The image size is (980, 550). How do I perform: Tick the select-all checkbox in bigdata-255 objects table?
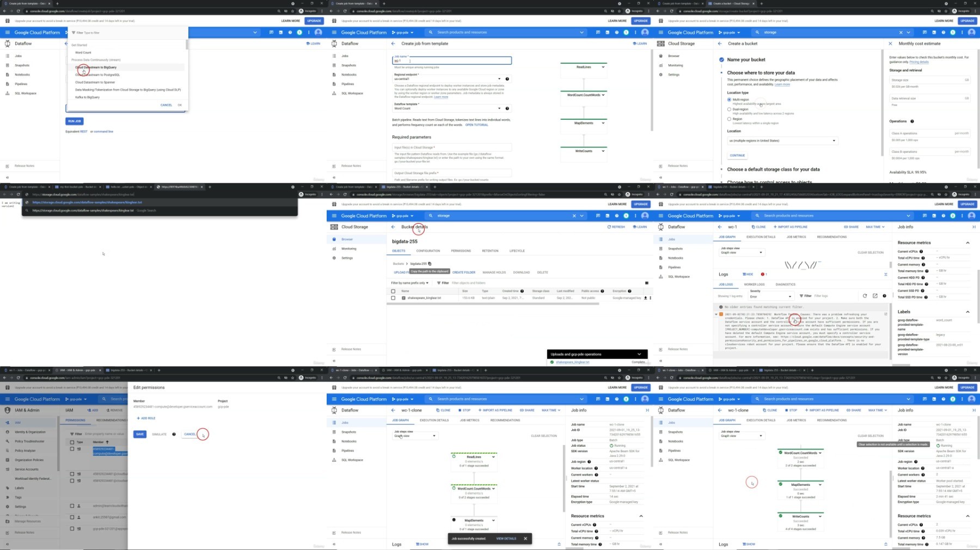(x=393, y=291)
